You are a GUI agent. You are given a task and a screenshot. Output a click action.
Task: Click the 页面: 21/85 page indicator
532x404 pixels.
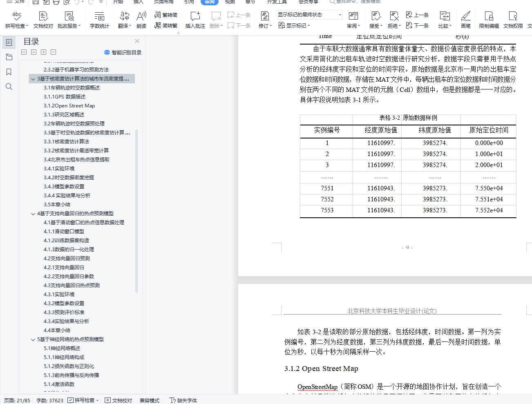pyautogui.click(x=17, y=400)
